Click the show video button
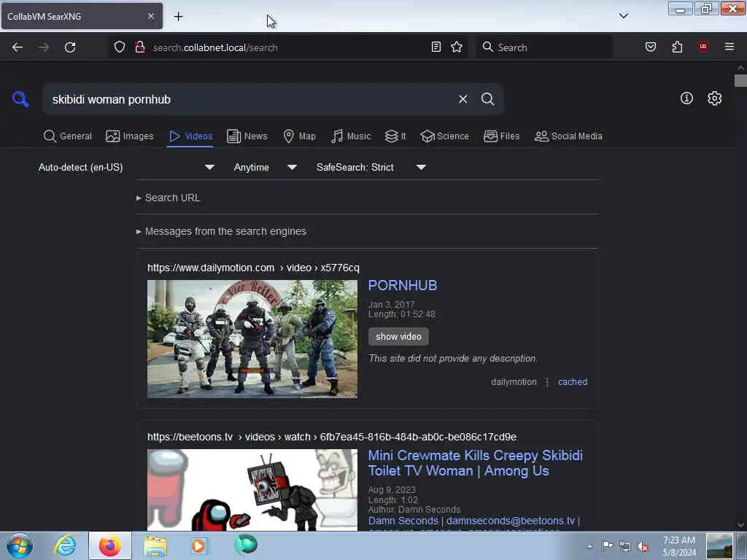Viewport: 747px width, 560px height. tap(398, 337)
